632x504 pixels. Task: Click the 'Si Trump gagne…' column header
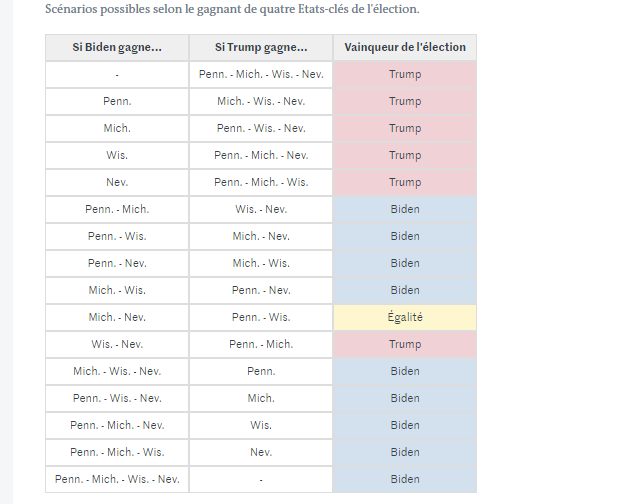261,48
